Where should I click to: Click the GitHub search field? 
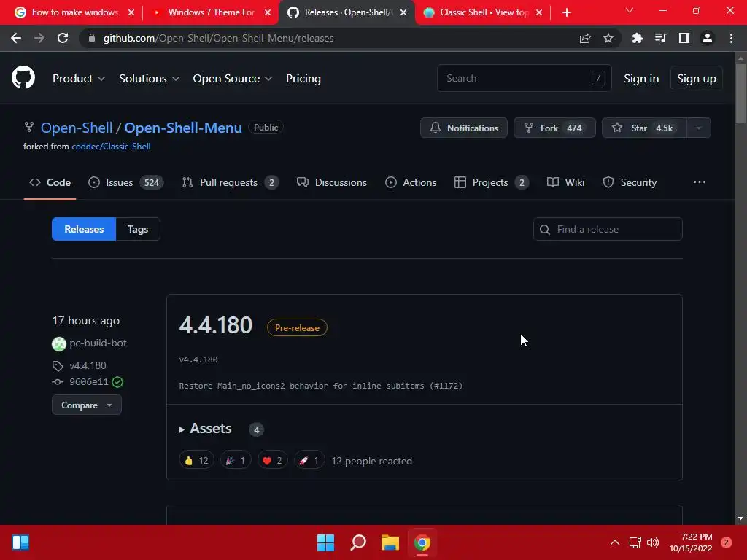(x=524, y=78)
